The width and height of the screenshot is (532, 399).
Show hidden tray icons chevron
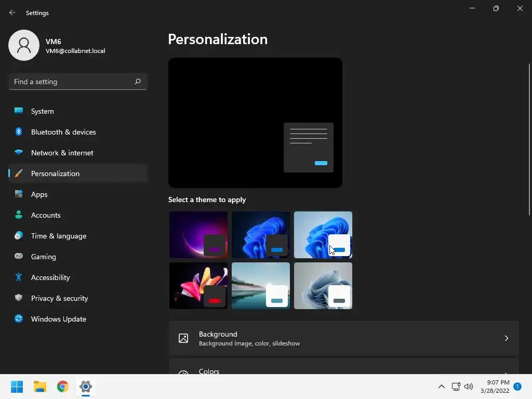(x=442, y=387)
